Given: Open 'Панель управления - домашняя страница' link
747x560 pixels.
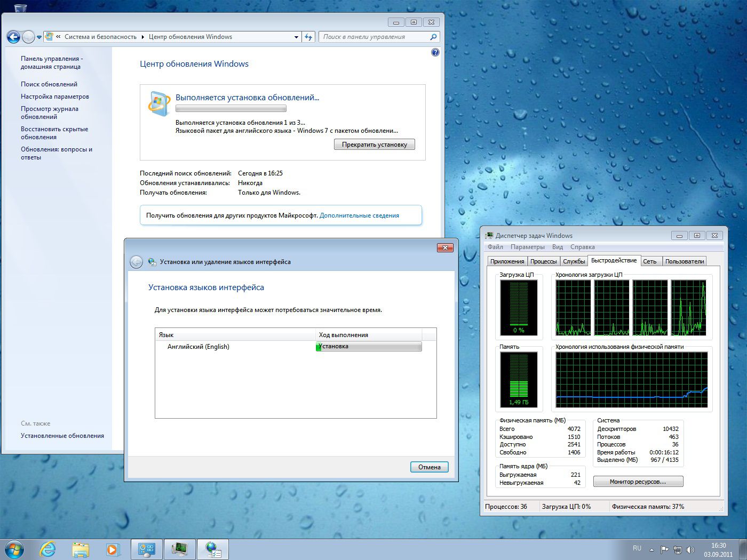Looking at the screenshot, I should [x=51, y=62].
